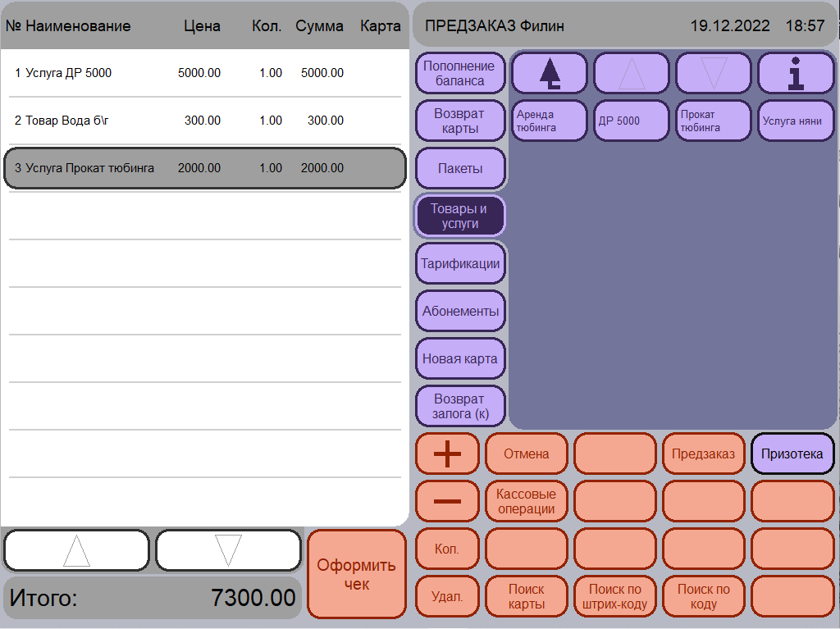Switch to the Тарификации category
The image size is (840, 629).
click(x=460, y=263)
